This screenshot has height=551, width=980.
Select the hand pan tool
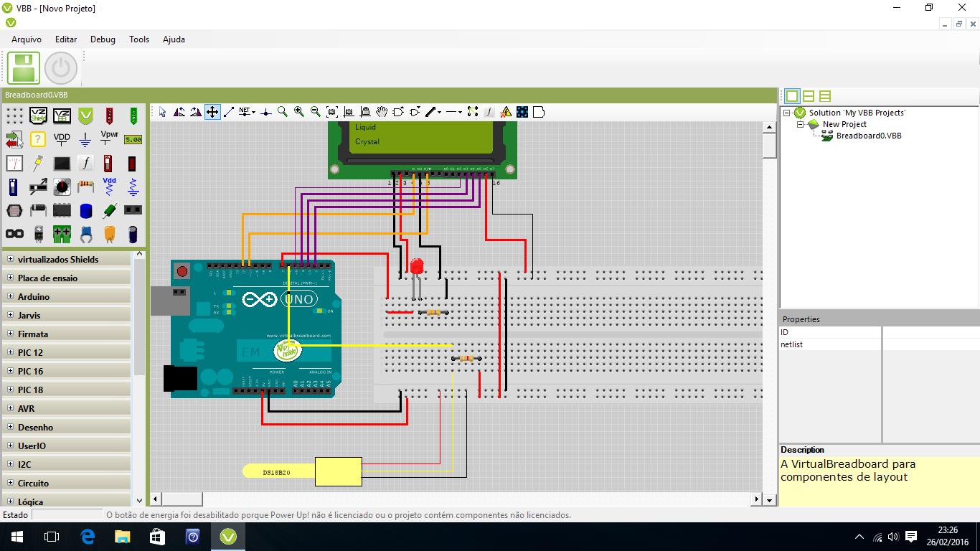click(x=382, y=112)
